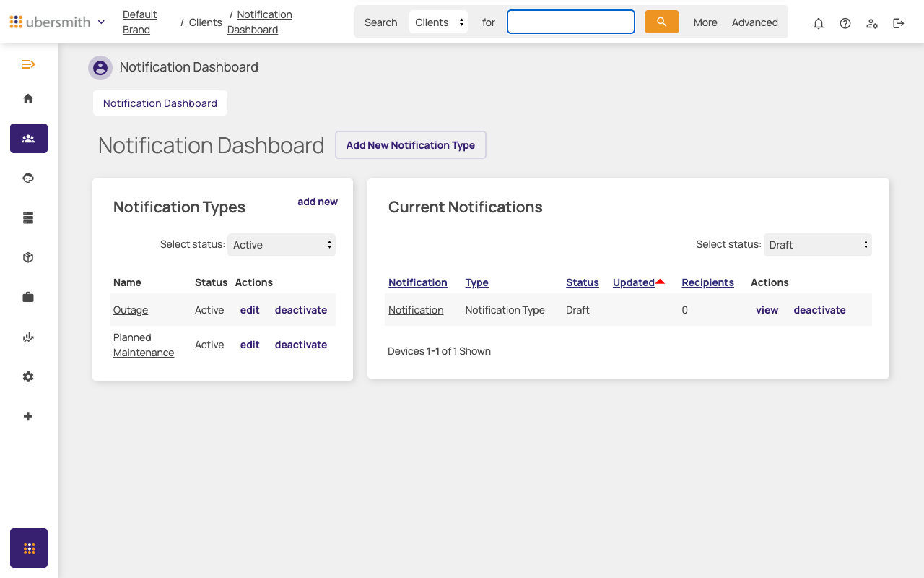Open the Outage notification type
The height and width of the screenshot is (578, 924).
point(131,310)
